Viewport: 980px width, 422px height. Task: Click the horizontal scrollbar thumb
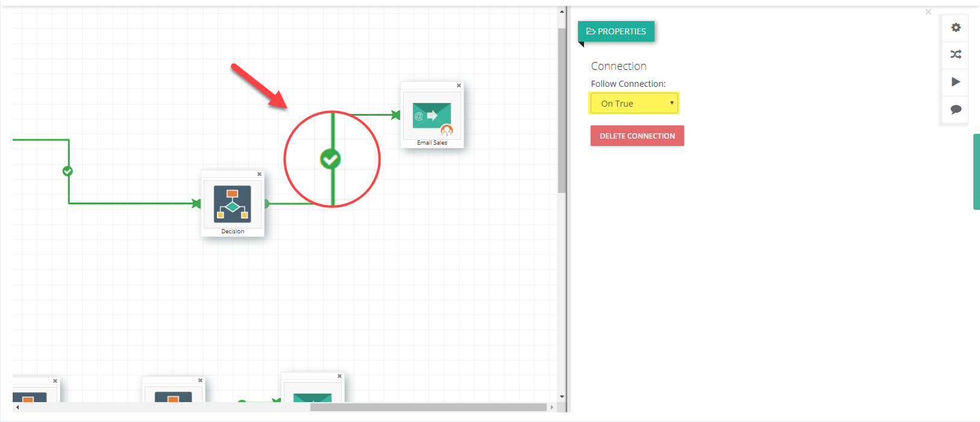click(428, 408)
